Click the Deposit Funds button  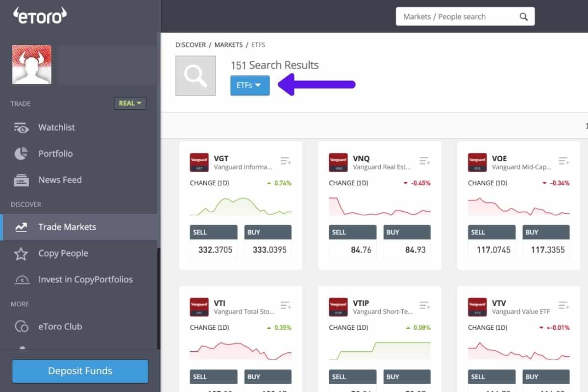point(79,371)
